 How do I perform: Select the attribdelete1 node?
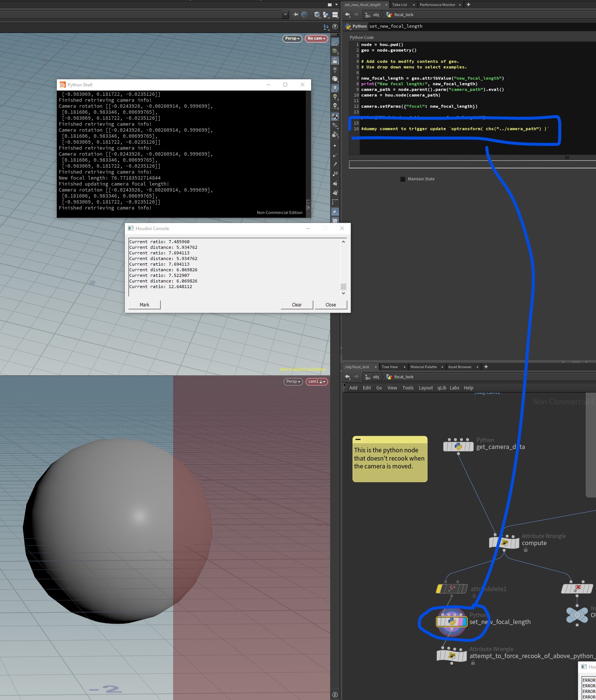[452, 589]
